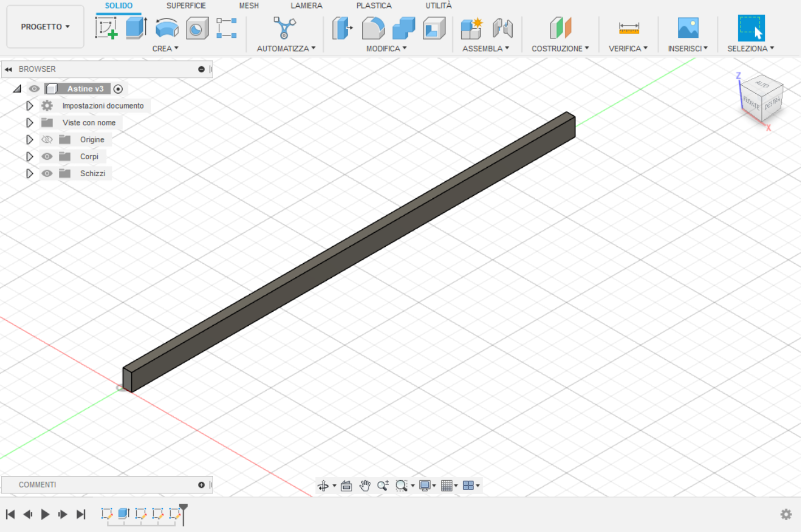Collapse the BROWSER panel with double arrows
Viewport: 801px width, 532px height.
(x=8, y=69)
